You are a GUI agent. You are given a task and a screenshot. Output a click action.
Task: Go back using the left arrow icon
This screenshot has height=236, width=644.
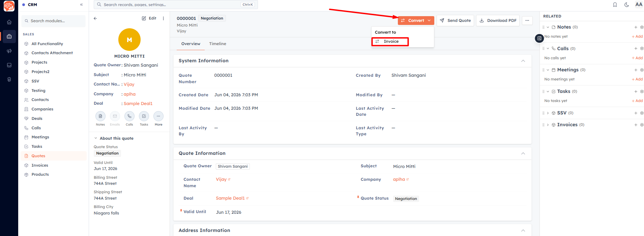tap(95, 19)
